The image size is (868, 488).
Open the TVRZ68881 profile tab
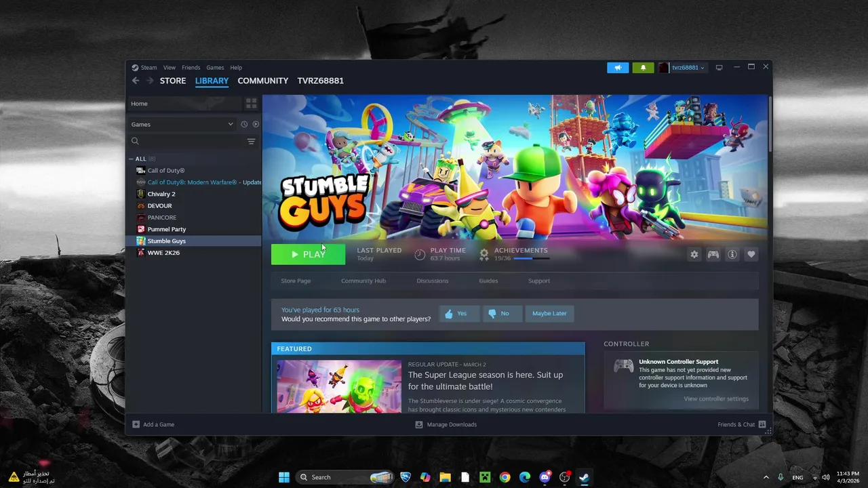coord(321,81)
